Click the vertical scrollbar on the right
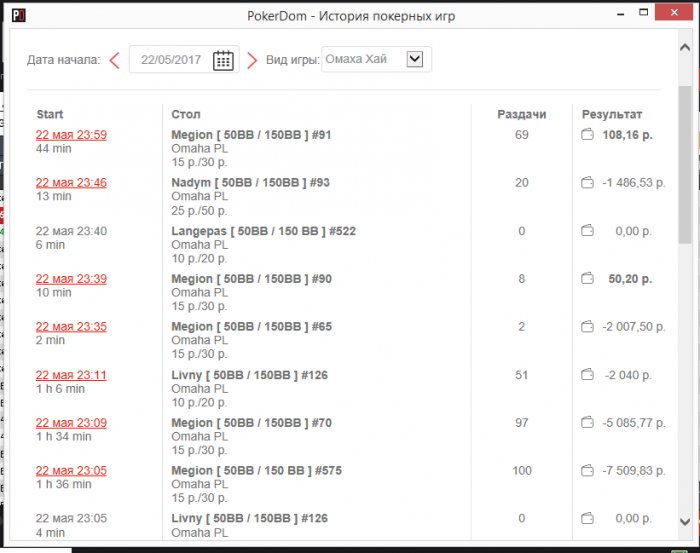 (x=684, y=165)
